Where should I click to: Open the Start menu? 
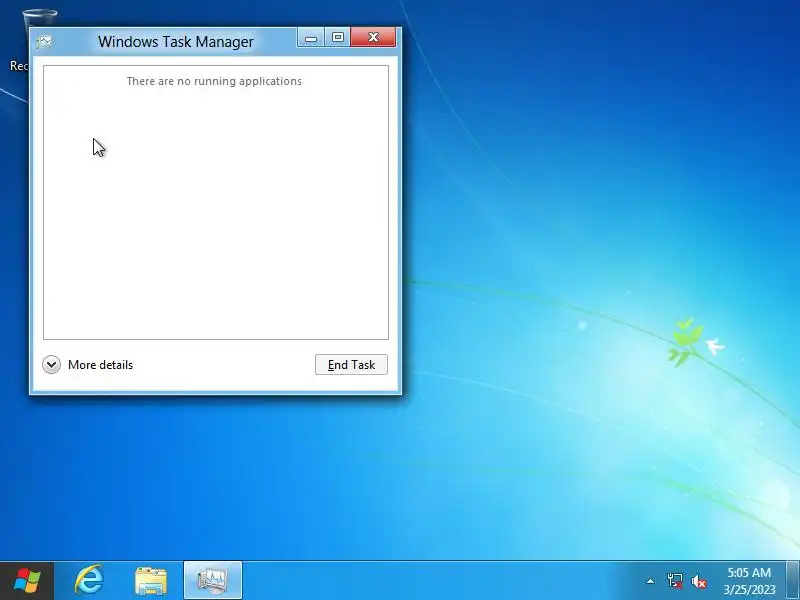[27, 581]
